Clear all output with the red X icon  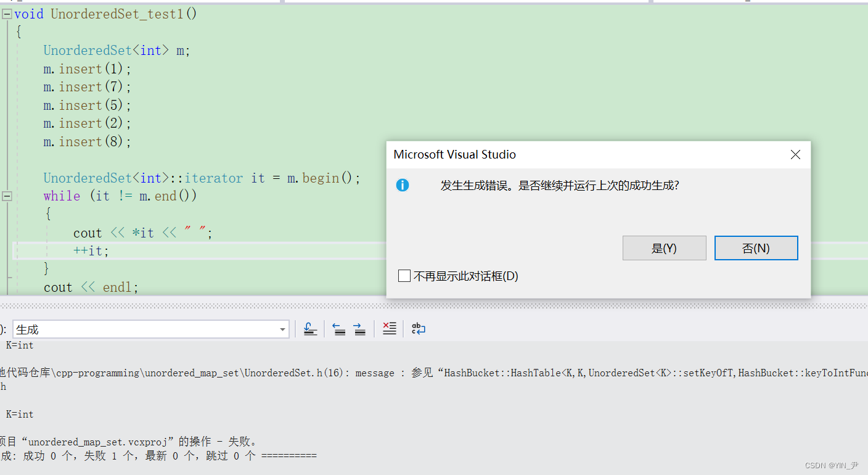point(389,329)
